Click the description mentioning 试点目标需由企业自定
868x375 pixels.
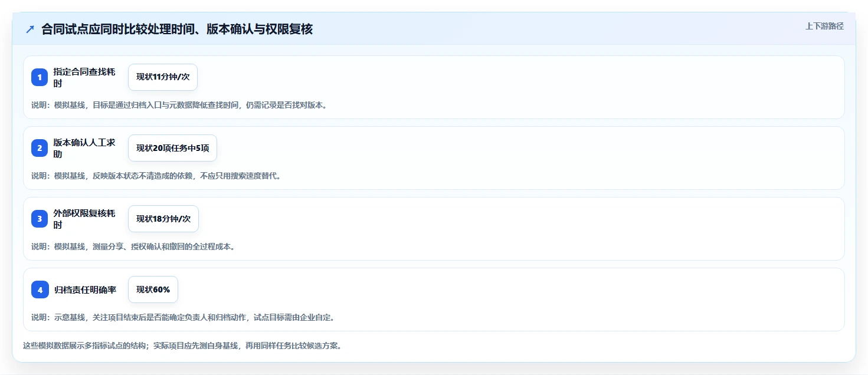coord(183,317)
